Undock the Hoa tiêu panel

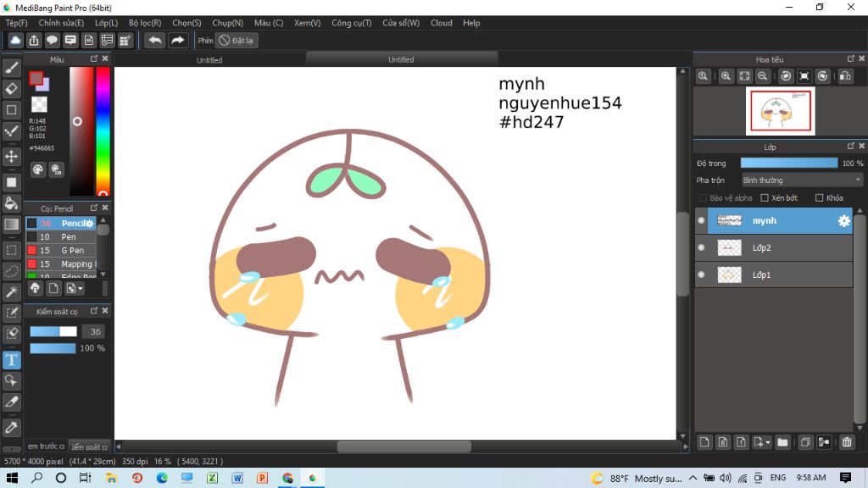coord(851,58)
